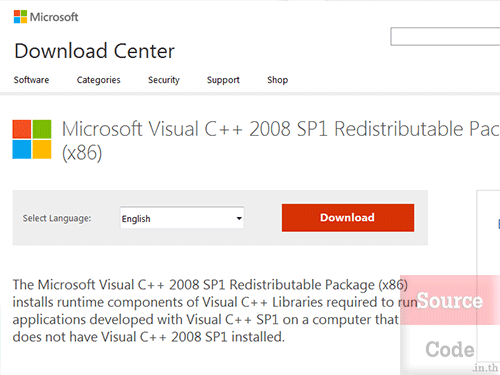This screenshot has width=500, height=375.
Task: Click the Visual C++ 2008 SP1 Redistributable title
Action: (x=281, y=141)
